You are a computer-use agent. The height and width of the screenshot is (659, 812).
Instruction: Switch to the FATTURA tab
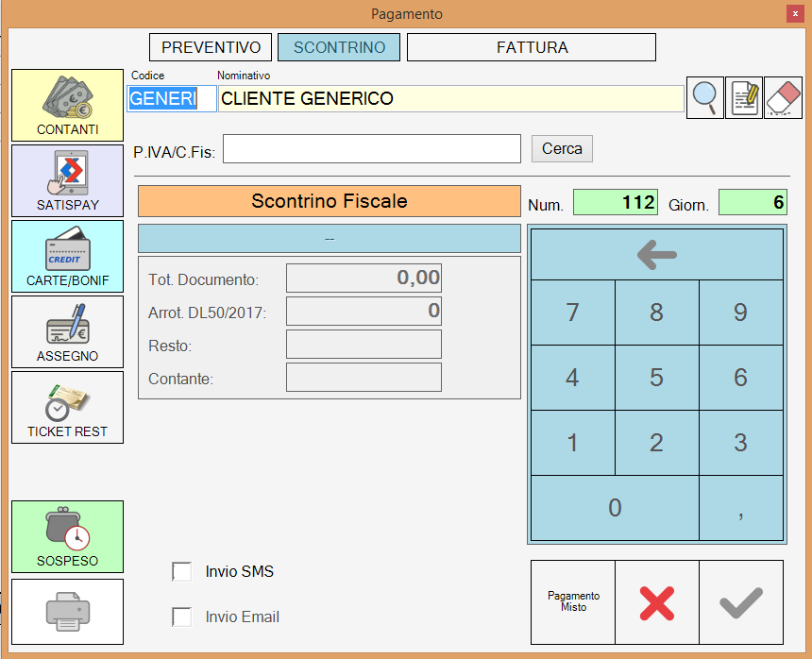coord(532,47)
